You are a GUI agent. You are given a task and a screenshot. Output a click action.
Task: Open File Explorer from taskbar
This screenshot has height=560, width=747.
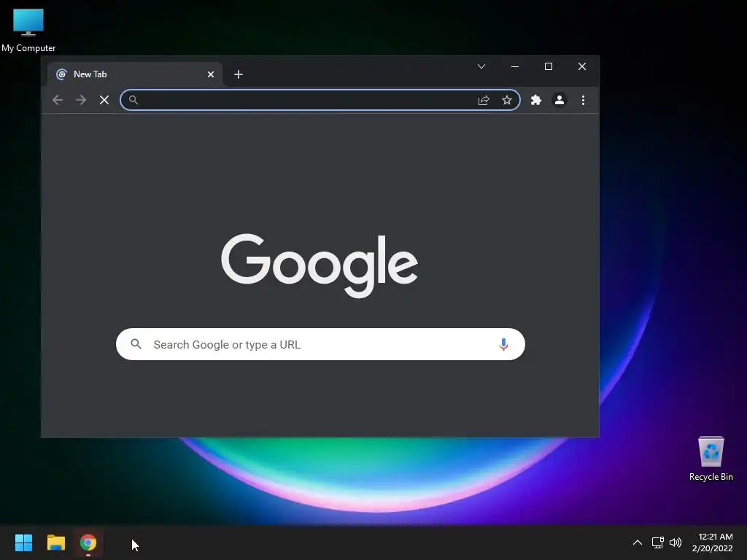coord(55,542)
